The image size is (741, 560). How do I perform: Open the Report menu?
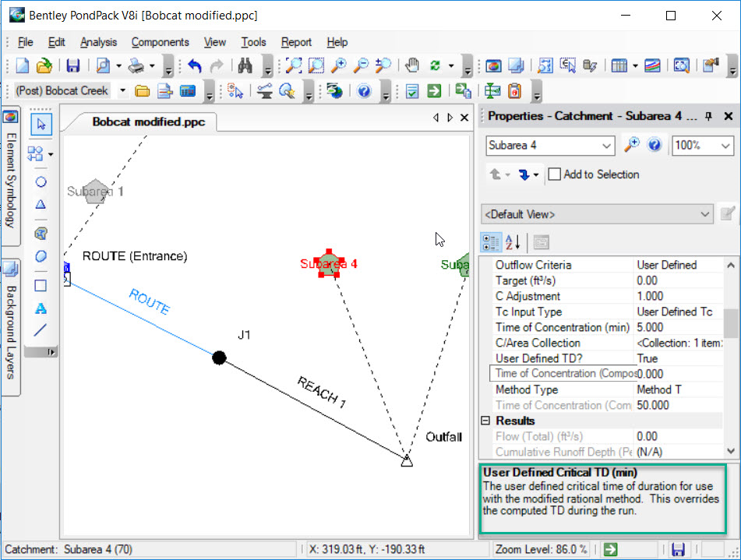(296, 42)
